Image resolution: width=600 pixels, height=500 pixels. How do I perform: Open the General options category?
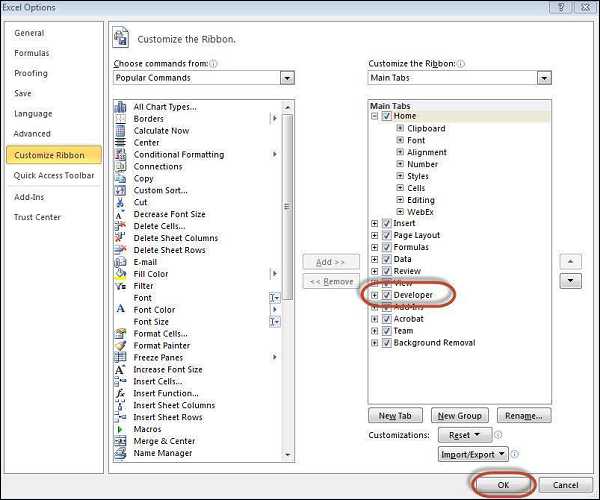pos(29,33)
